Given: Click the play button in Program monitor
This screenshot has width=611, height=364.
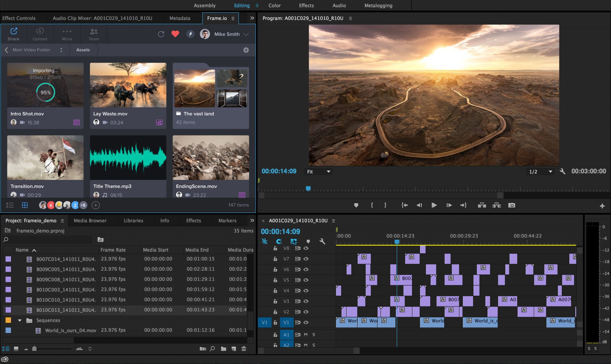Looking at the screenshot, I should [434, 205].
